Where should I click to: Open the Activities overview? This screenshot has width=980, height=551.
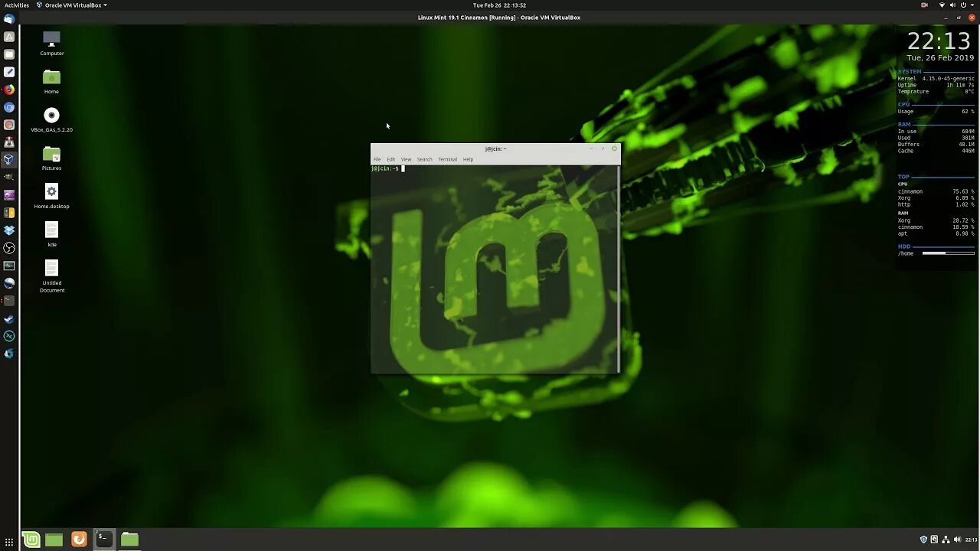(17, 5)
